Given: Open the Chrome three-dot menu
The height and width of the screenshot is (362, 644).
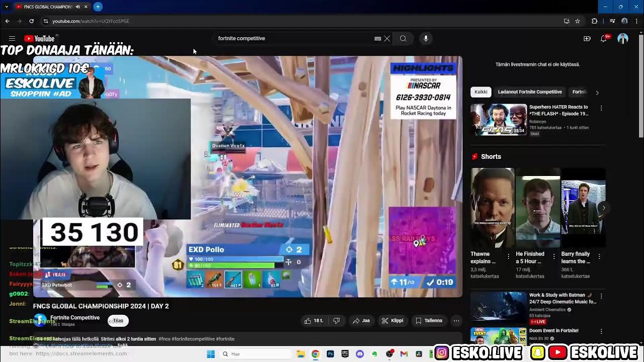Looking at the screenshot, I should pyautogui.click(x=637, y=21).
